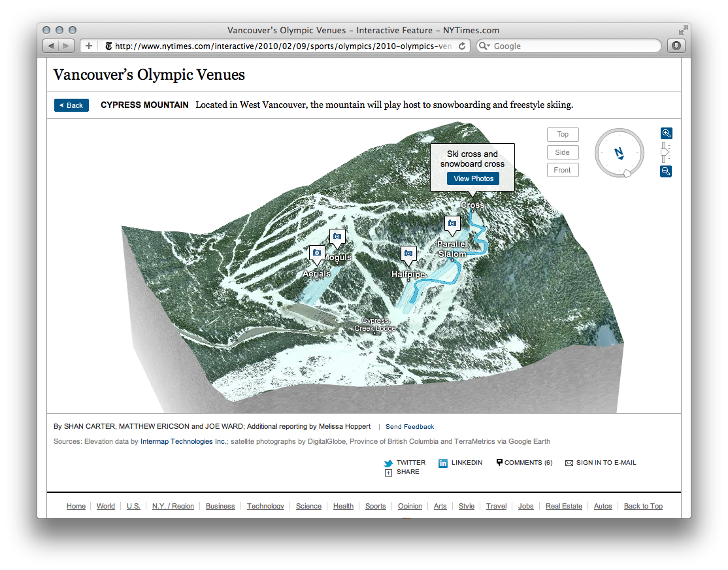The image size is (728, 570).
Task: Open the Aerials camera photo marker
Action: coord(316,252)
